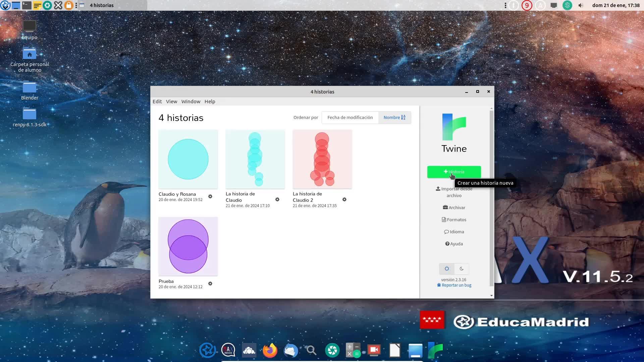Click the volume icon in top panel

(581, 5)
